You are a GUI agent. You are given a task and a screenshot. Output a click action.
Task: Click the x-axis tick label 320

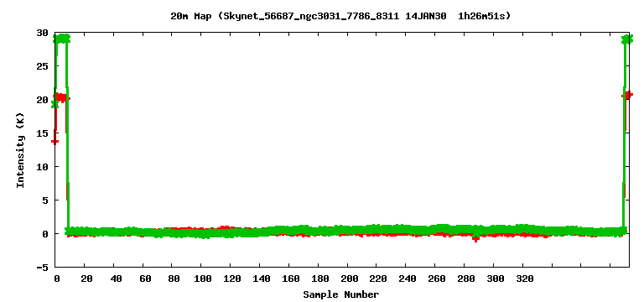point(524,279)
